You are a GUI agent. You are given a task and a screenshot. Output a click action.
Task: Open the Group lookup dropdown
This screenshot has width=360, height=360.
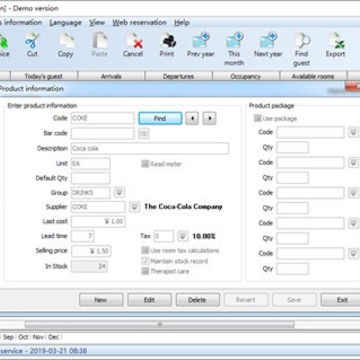[x=120, y=192]
